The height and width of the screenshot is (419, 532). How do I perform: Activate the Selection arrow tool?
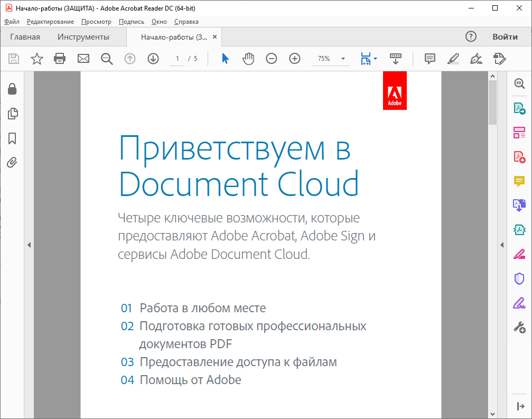coord(225,59)
